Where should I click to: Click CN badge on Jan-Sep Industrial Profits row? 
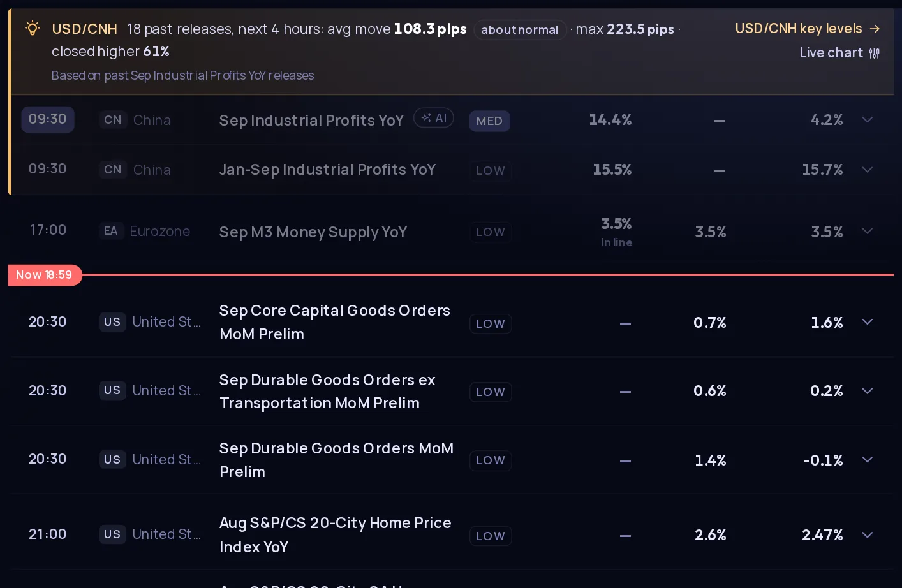click(112, 170)
